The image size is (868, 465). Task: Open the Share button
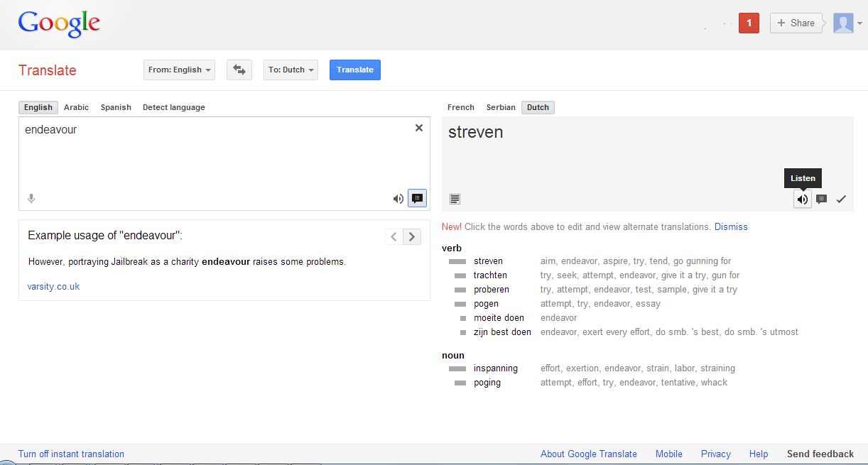coord(796,23)
